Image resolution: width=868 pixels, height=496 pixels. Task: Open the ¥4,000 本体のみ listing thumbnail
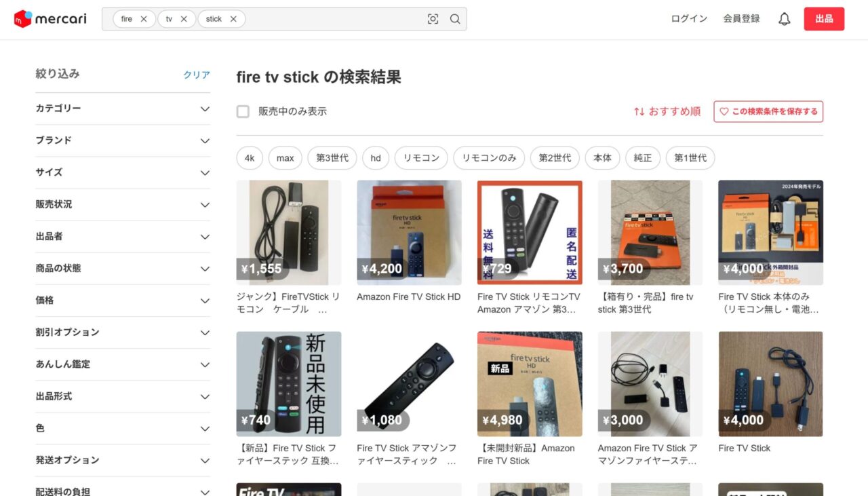pyautogui.click(x=771, y=232)
